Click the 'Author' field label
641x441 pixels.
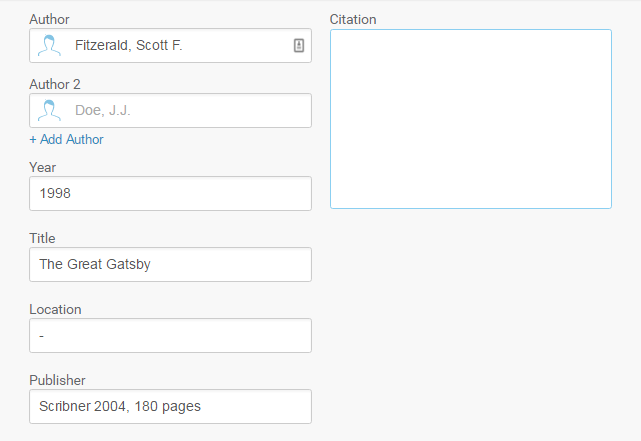(49, 19)
